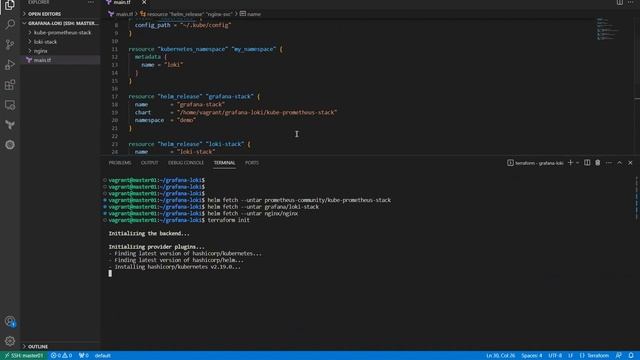Open the Terraform extension view

click(x=10, y=125)
